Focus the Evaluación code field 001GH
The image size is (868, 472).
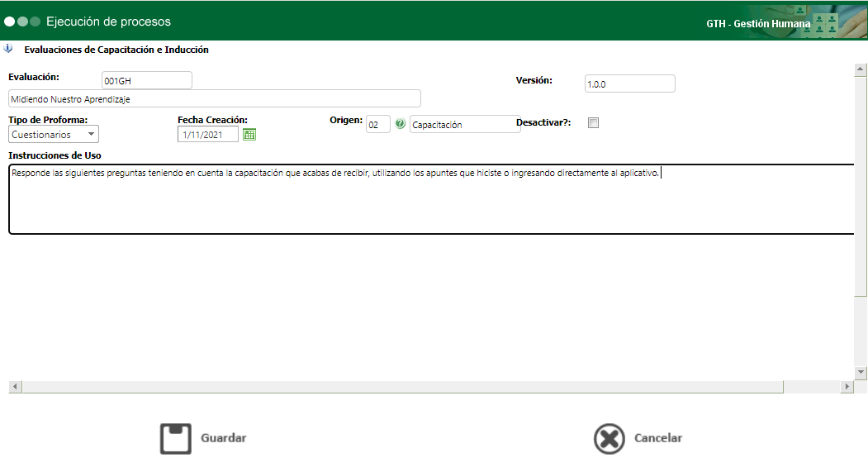click(x=147, y=80)
